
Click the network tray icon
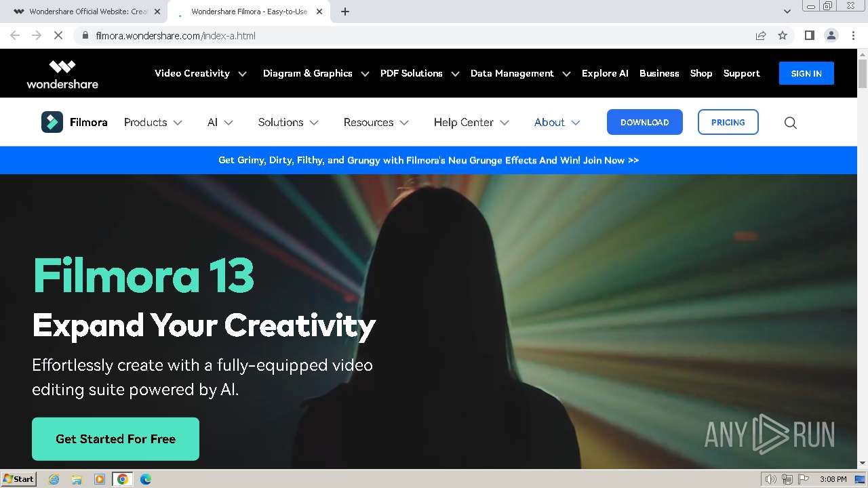[788, 479]
